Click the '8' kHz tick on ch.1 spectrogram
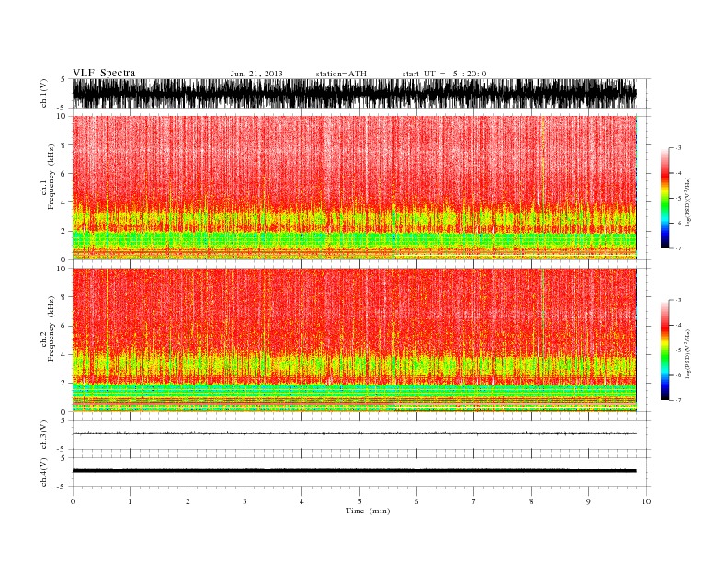 click(63, 145)
